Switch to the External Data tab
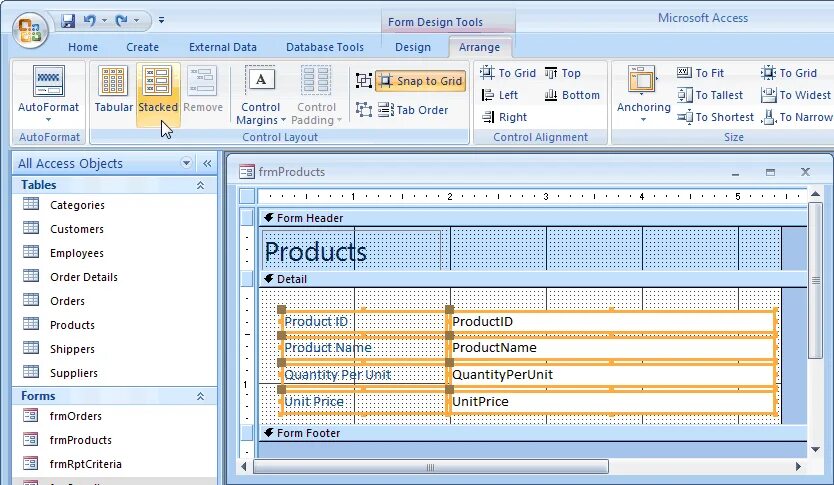 click(x=223, y=47)
